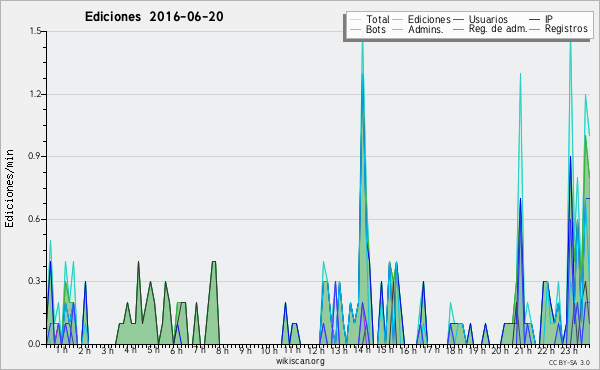Click the 'Bots' legend entry
Viewport: 600px width, 370px height.
tap(375, 29)
